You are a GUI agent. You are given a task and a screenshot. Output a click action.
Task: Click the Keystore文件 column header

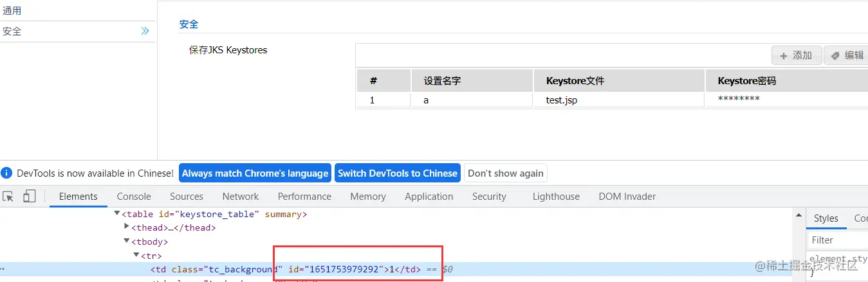point(619,81)
